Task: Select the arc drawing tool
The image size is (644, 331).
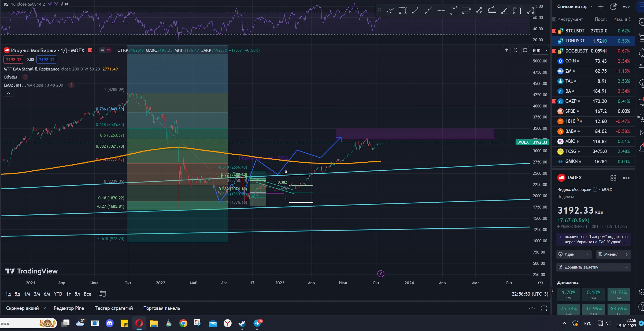Action: (530, 11)
